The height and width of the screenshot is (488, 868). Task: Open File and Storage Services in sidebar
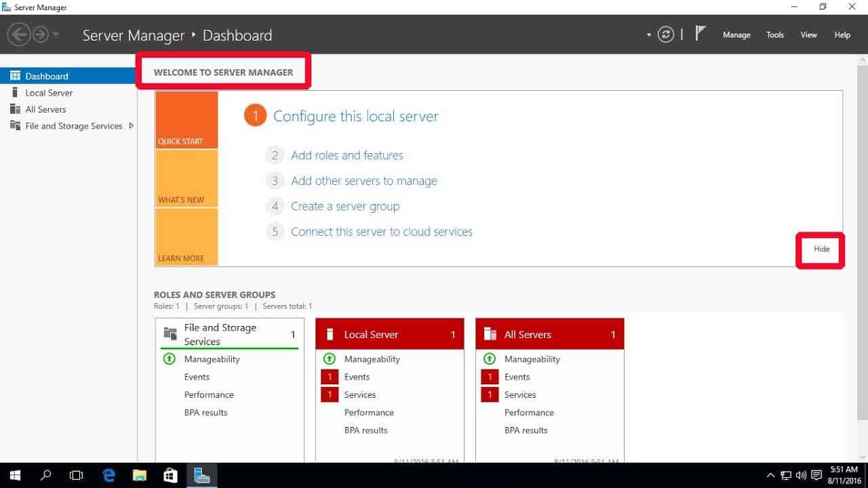(x=68, y=126)
